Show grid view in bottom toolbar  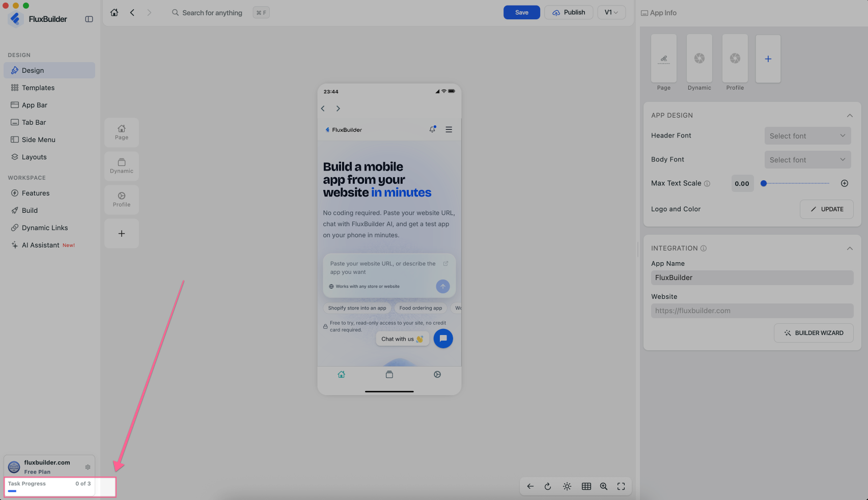(586, 486)
